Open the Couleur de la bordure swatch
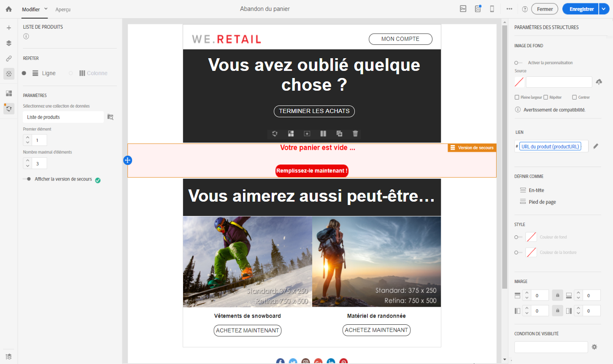613x364 pixels. (x=532, y=253)
